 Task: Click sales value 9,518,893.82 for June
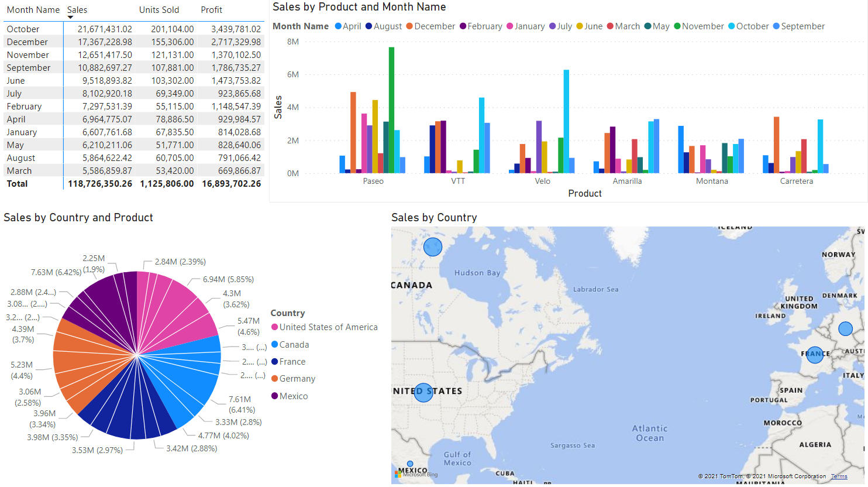107,81
